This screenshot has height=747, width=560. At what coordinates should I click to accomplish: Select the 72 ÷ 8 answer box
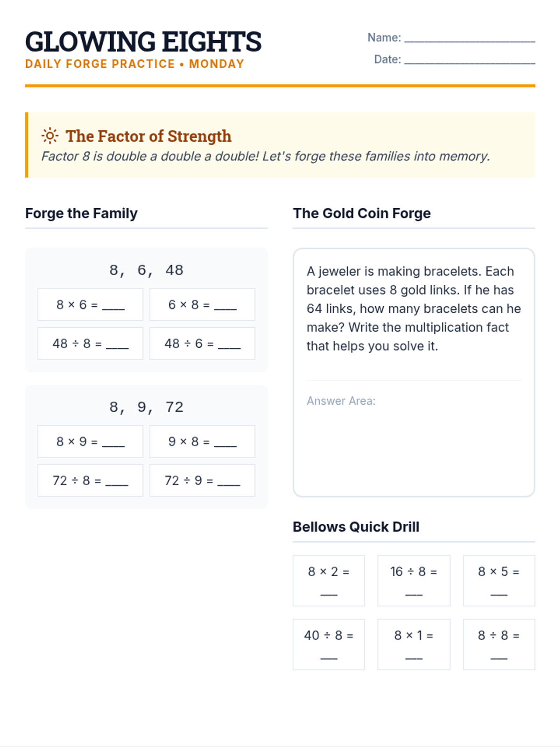pyautogui.click(x=90, y=480)
